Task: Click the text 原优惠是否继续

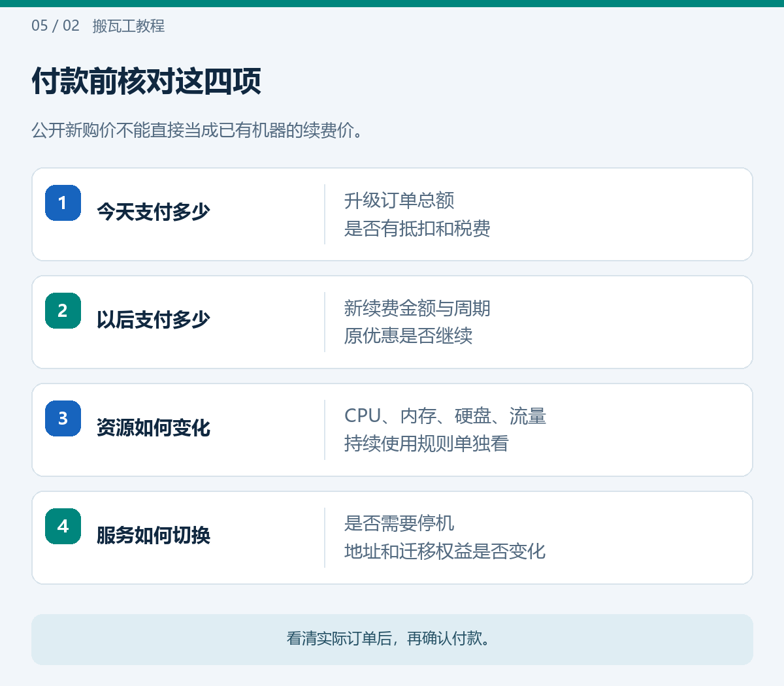Action: point(408,336)
